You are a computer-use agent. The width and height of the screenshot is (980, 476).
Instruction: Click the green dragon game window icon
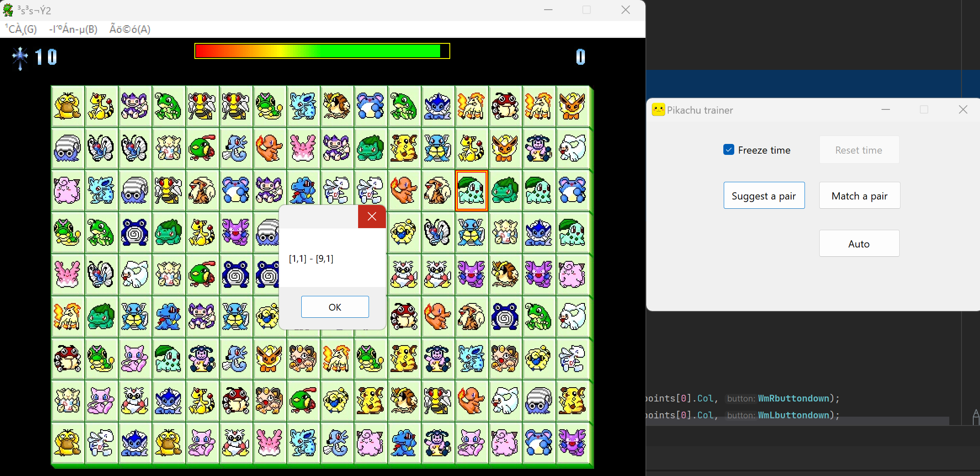coord(8,10)
